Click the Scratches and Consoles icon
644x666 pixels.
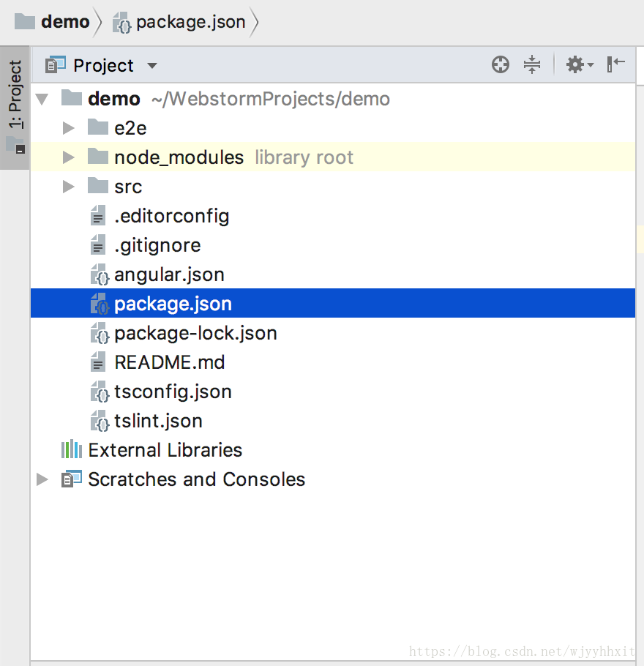click(72, 479)
